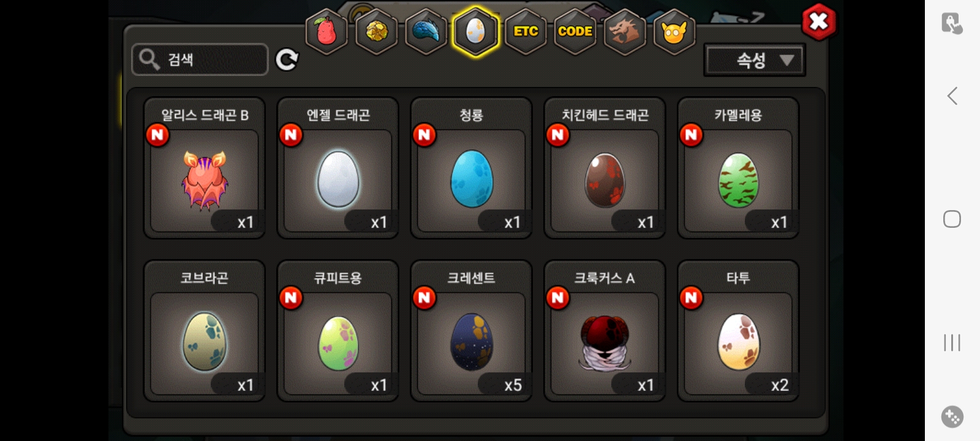The height and width of the screenshot is (441, 980).
Task: Tap the Android back arrow
Action: pyautogui.click(x=952, y=96)
